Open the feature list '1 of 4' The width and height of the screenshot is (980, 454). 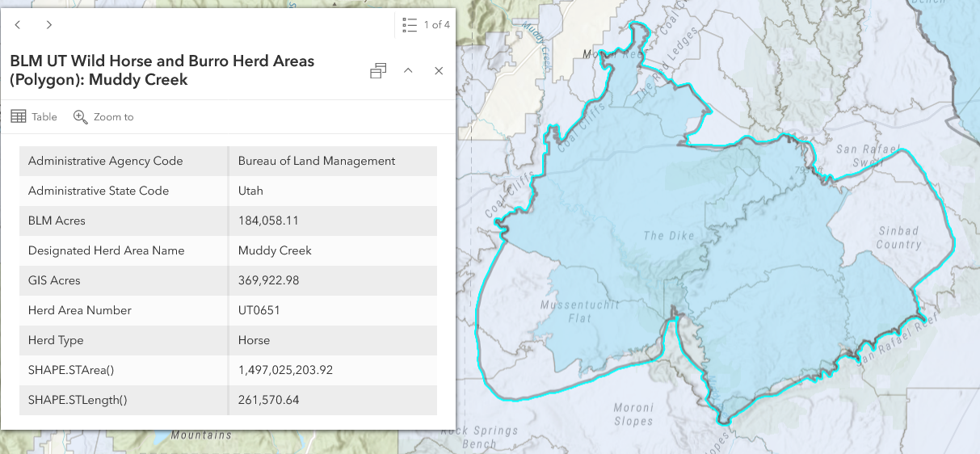(426, 25)
